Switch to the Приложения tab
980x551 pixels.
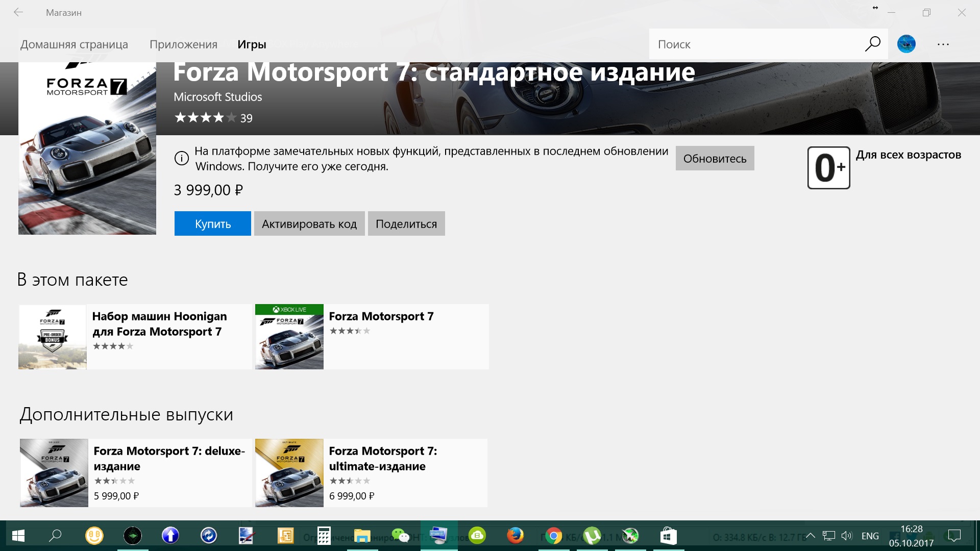click(183, 44)
